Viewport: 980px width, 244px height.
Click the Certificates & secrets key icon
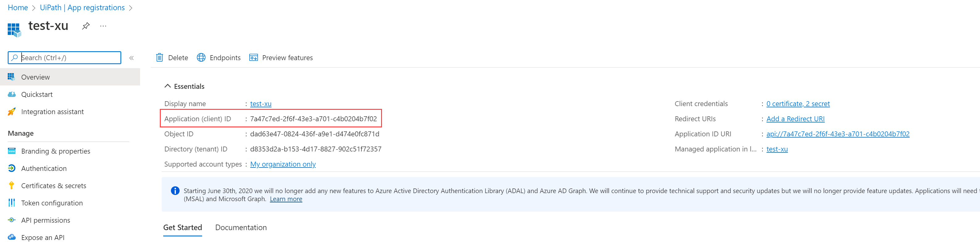tap(11, 185)
